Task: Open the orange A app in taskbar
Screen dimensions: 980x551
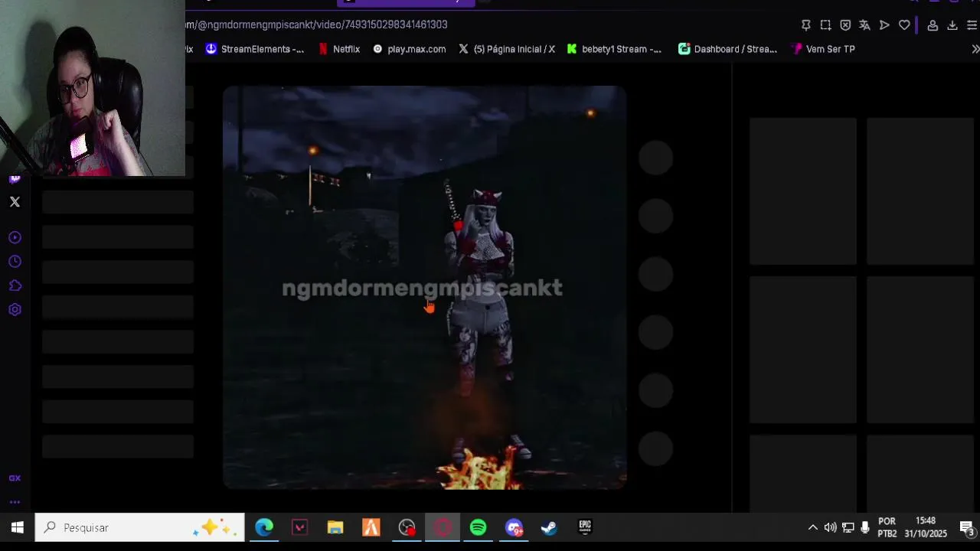Action: (371, 527)
